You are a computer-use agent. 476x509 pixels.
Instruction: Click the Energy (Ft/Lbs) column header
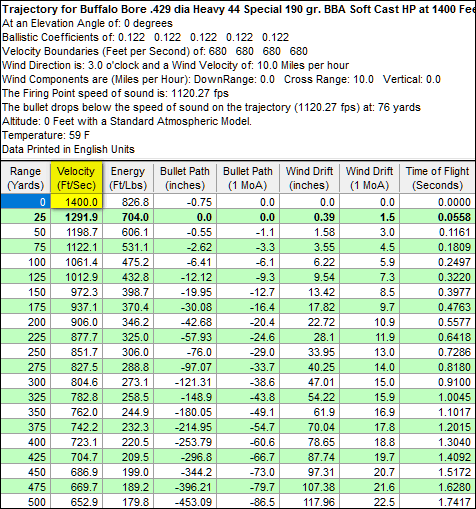(128, 178)
